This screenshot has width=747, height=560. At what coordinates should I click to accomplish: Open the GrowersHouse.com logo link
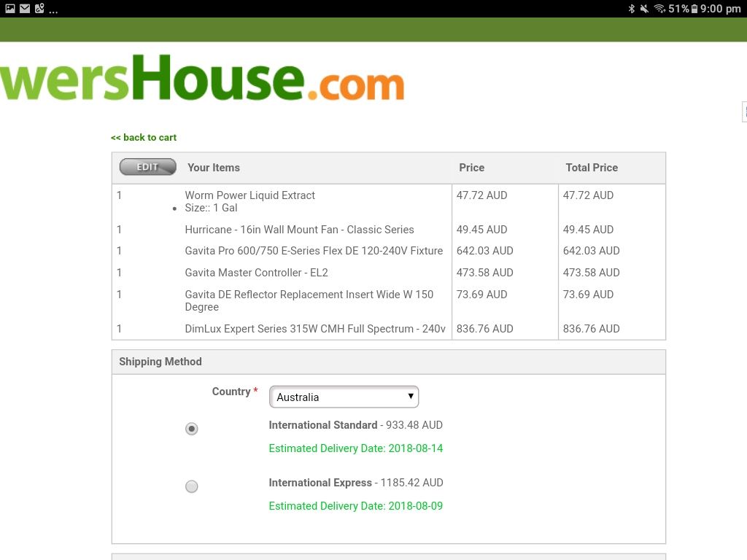[x=202, y=77]
